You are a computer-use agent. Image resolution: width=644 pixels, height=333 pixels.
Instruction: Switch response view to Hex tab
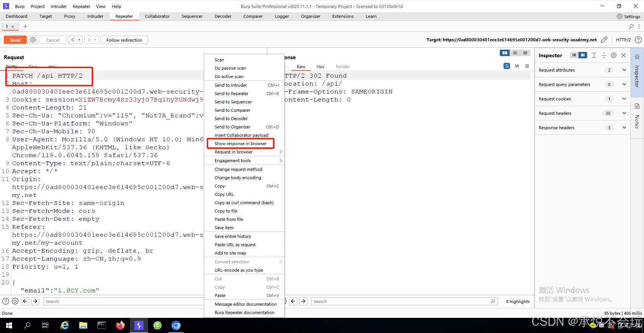(x=320, y=67)
